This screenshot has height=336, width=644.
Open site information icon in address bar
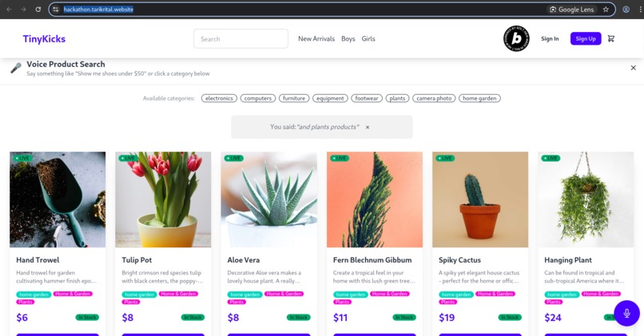(x=56, y=10)
